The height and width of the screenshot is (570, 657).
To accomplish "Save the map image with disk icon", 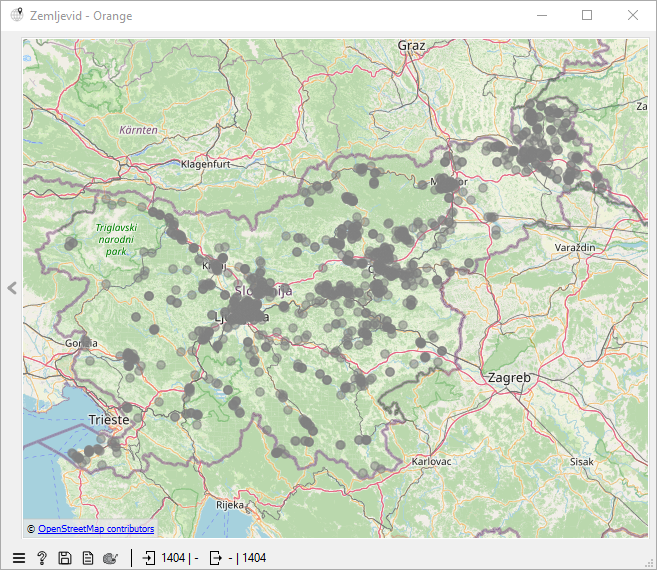I will pyautogui.click(x=65, y=558).
